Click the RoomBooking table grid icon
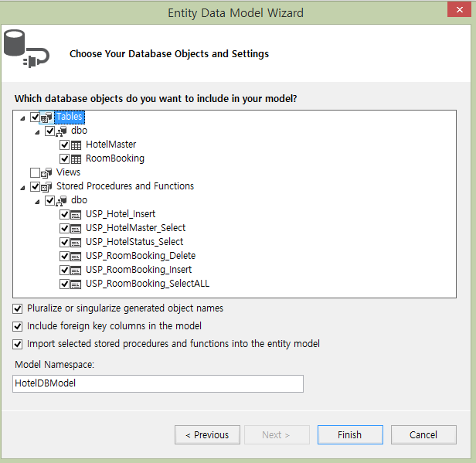Viewport: 476px width, 463px height. 76,159
